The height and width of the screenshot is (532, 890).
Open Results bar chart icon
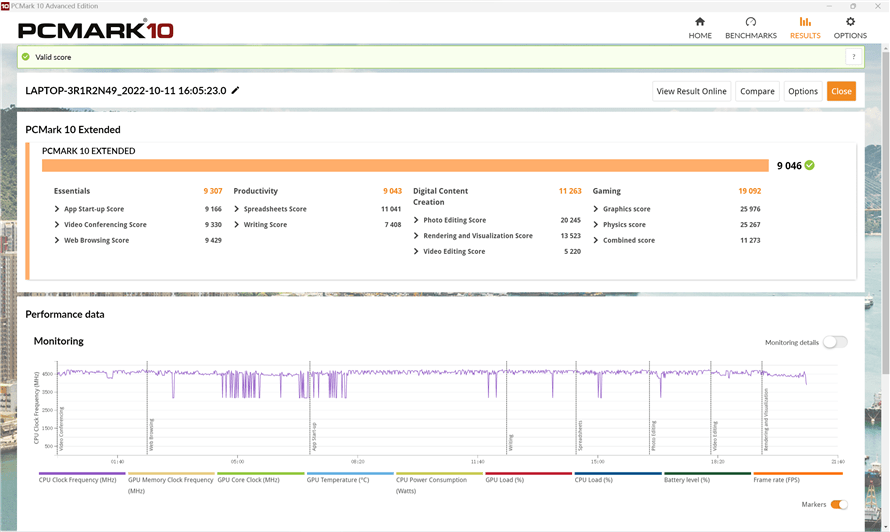click(x=805, y=22)
